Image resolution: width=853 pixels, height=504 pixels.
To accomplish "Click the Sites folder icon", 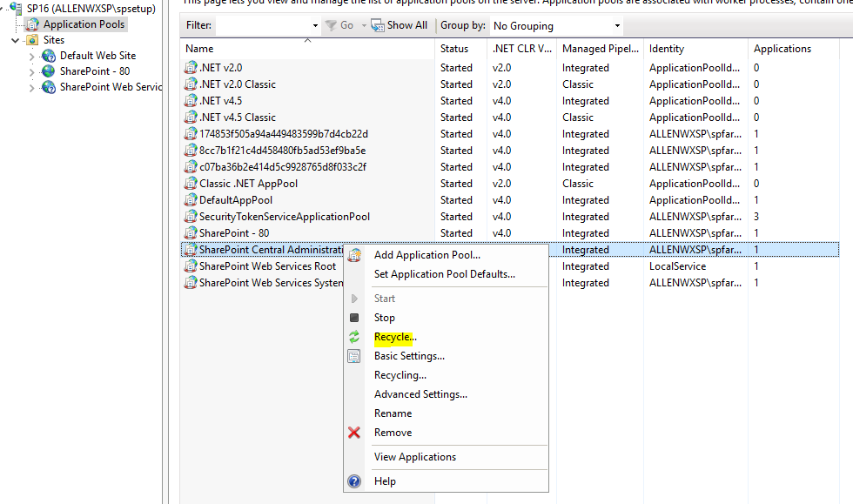I will (x=33, y=40).
